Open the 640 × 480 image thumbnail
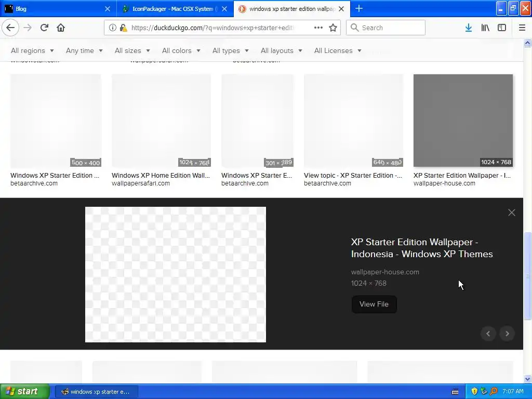532x399 pixels. tap(353, 121)
